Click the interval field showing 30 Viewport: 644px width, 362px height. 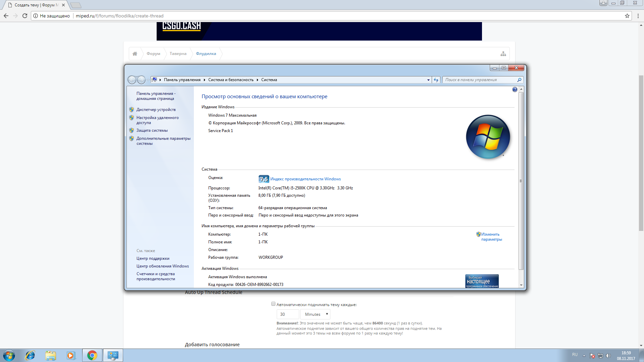(288, 314)
